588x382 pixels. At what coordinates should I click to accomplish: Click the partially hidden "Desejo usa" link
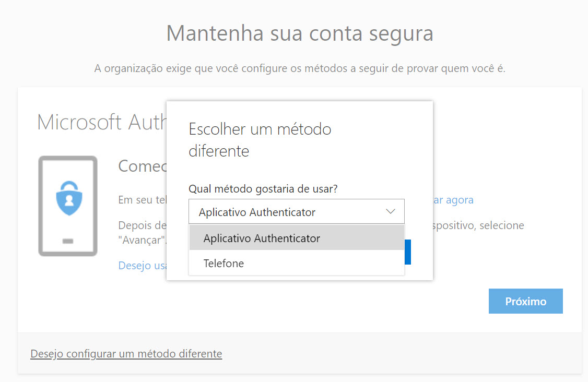[142, 266]
